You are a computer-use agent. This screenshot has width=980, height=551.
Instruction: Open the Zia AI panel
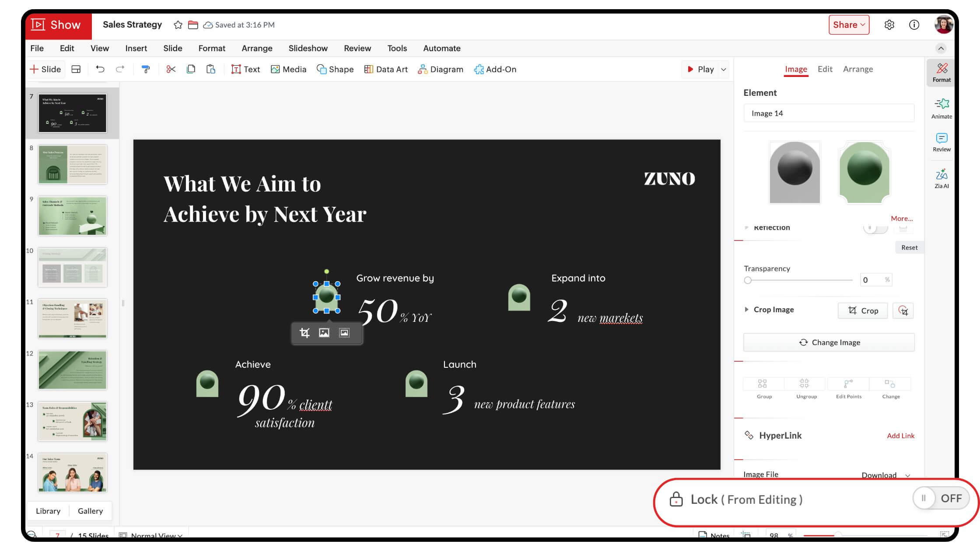coord(941,178)
